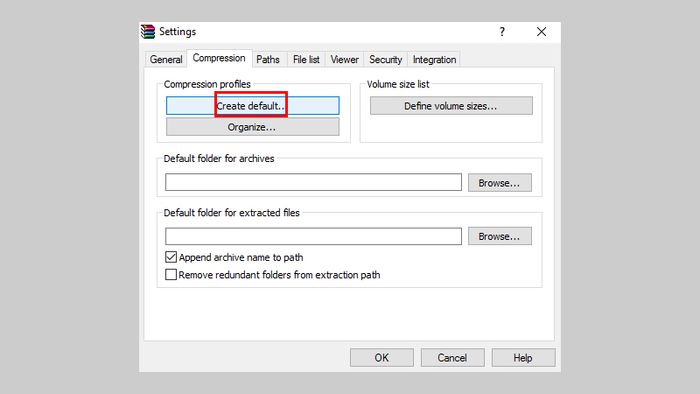Enable Remove redundant folders from extraction path
The height and width of the screenshot is (394, 700).
(171, 274)
